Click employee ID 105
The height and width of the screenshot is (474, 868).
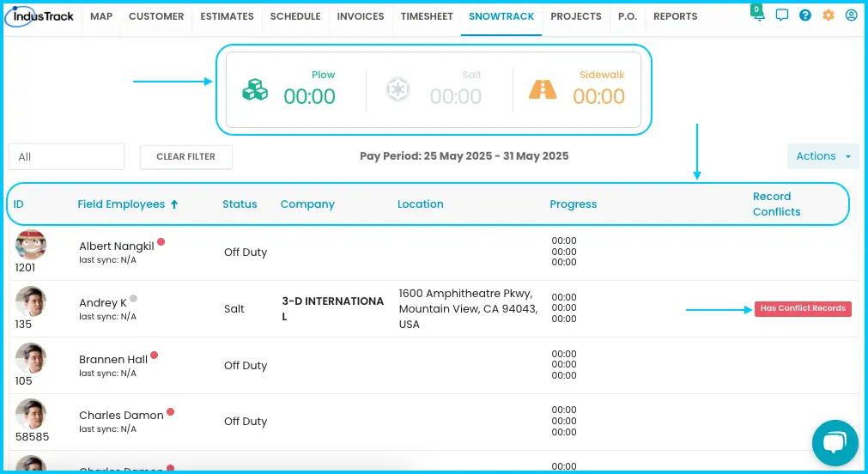tap(23, 381)
